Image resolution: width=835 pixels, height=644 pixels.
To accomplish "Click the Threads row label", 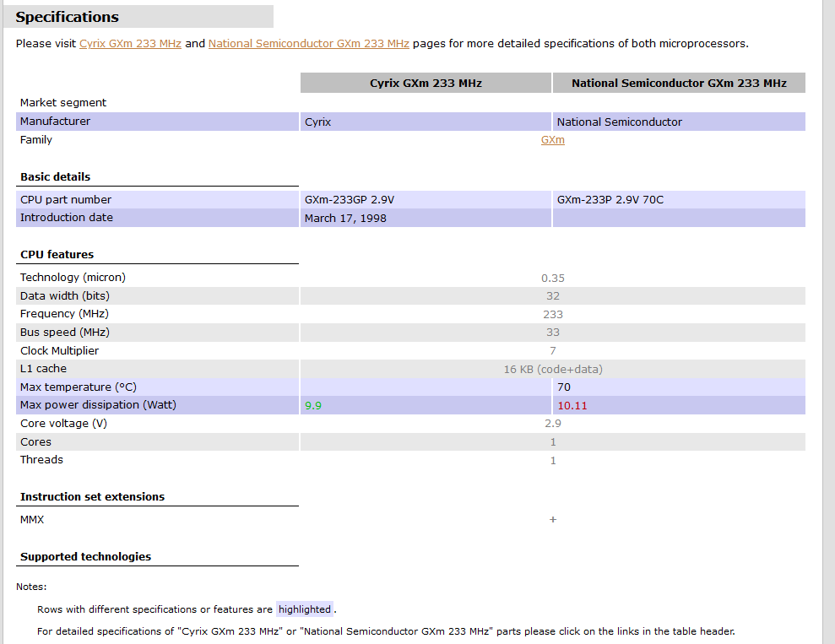I will pyautogui.click(x=41, y=460).
